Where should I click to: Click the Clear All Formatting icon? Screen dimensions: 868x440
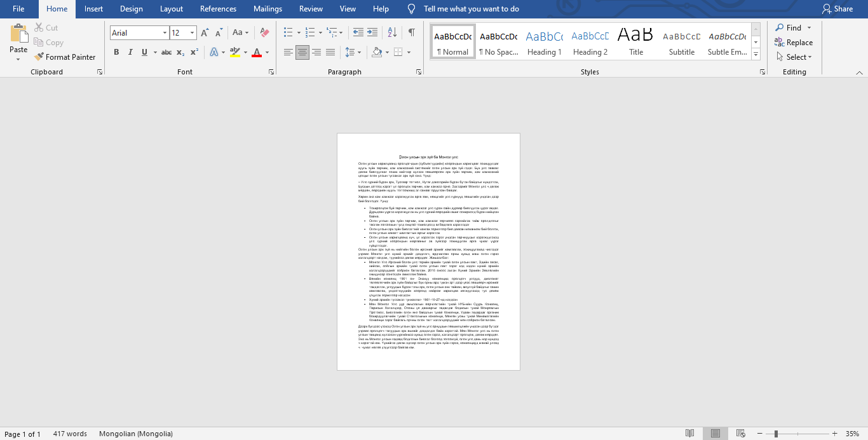pos(265,32)
